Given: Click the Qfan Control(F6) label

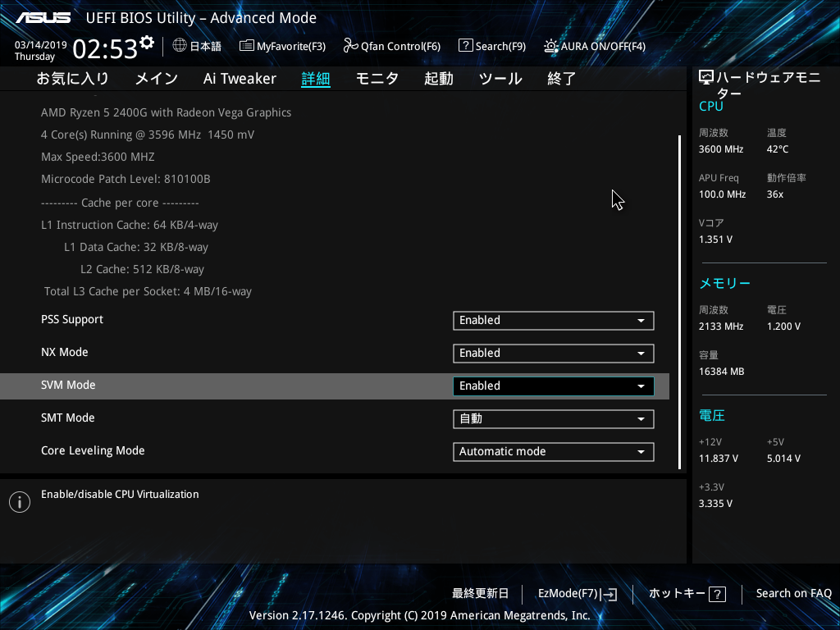Looking at the screenshot, I should point(400,46).
